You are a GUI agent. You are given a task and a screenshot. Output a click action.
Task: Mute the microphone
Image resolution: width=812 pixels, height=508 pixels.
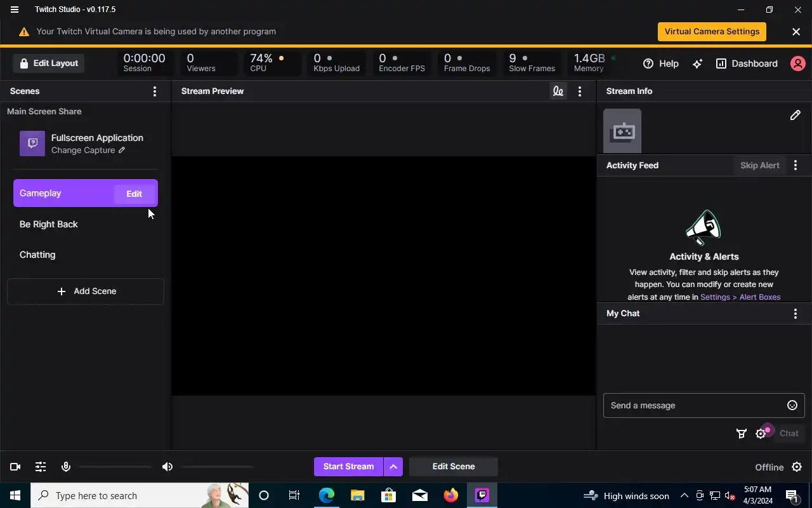tap(66, 467)
